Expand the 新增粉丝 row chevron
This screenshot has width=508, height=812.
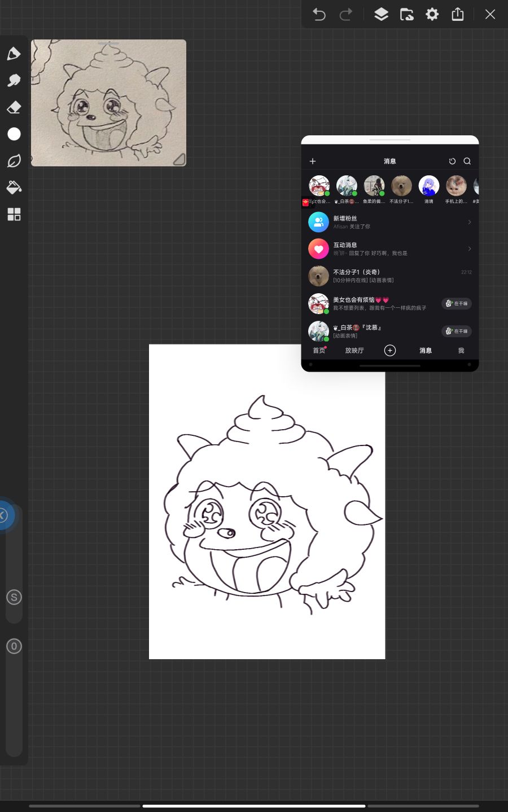click(x=470, y=222)
